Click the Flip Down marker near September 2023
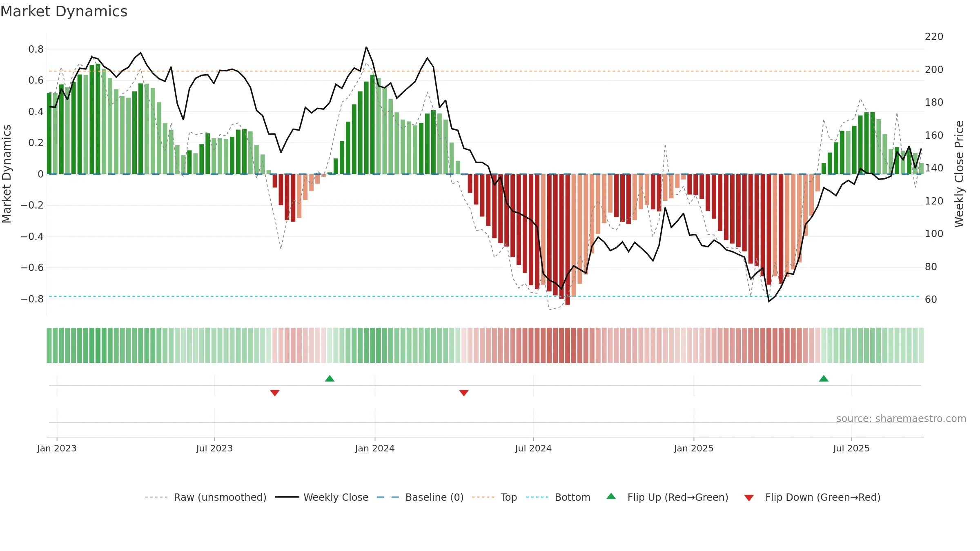The image size is (980, 551). 275,393
